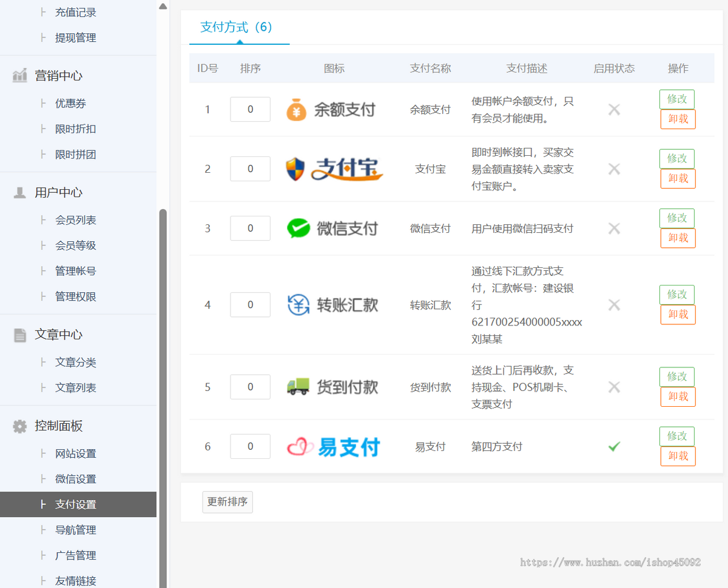Open the 限时拼团 menu item
The image size is (728, 588).
tap(76, 155)
